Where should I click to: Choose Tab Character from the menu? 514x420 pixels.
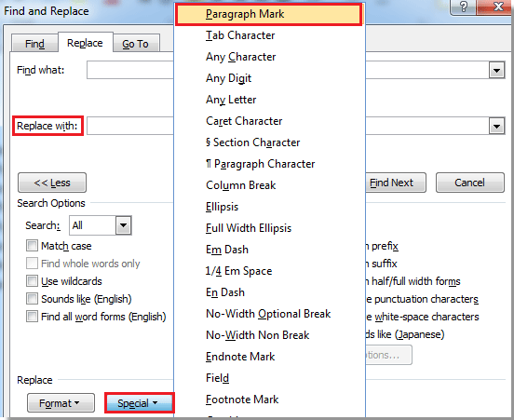click(x=269, y=35)
